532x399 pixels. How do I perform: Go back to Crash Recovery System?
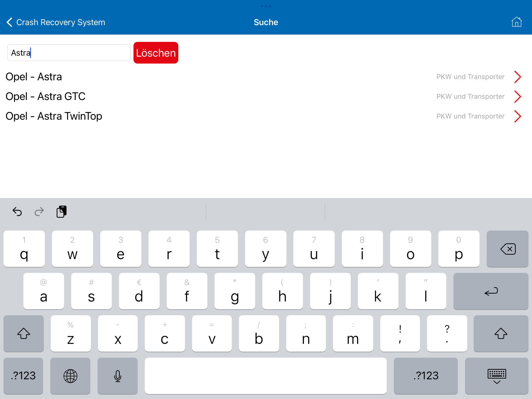click(x=56, y=22)
